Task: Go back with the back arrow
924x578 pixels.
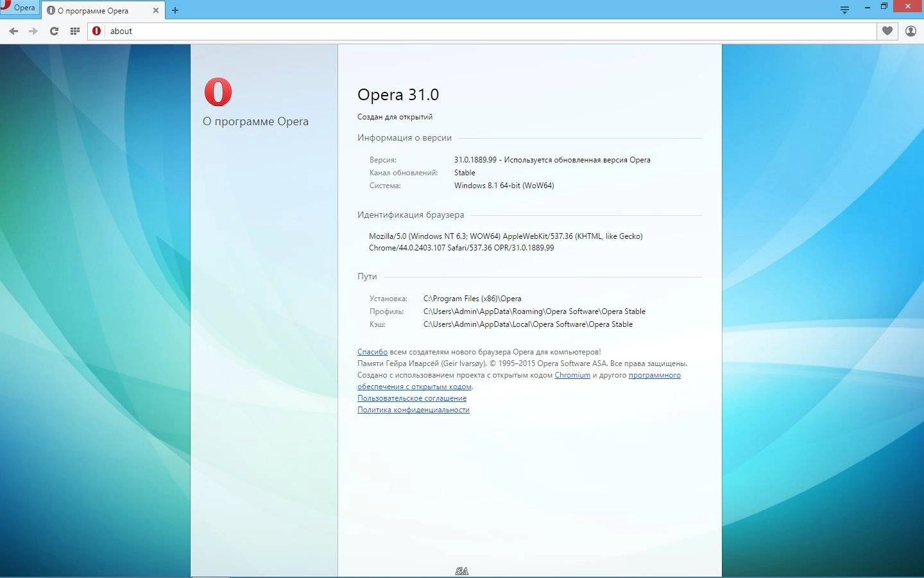Action: 13,31
